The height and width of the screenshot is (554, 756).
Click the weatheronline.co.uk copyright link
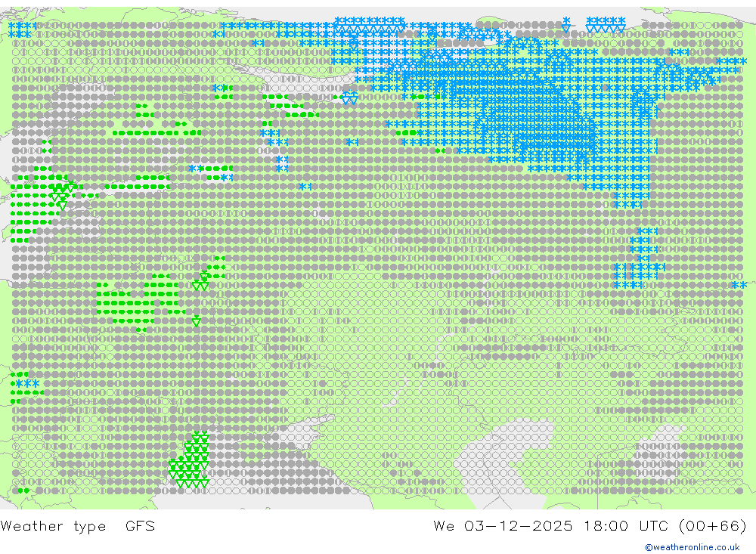[x=692, y=547]
